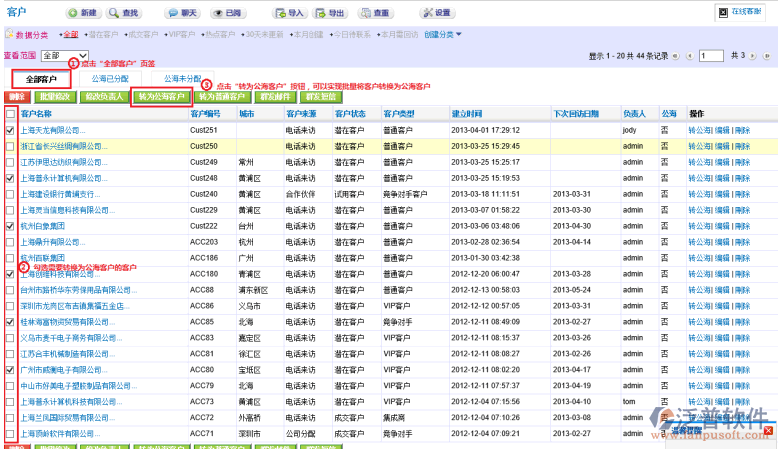Toggle the select-all checkbox in table header
Viewport: 779px width, 451px height.
click(10, 115)
